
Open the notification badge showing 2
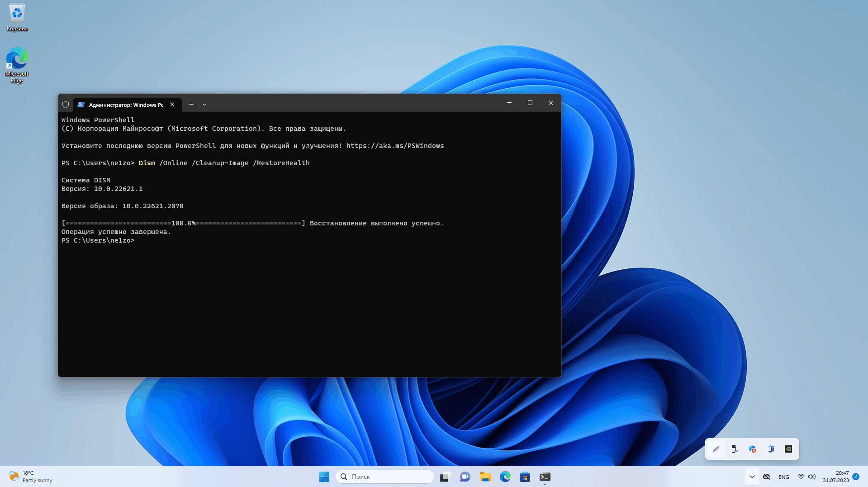856,476
